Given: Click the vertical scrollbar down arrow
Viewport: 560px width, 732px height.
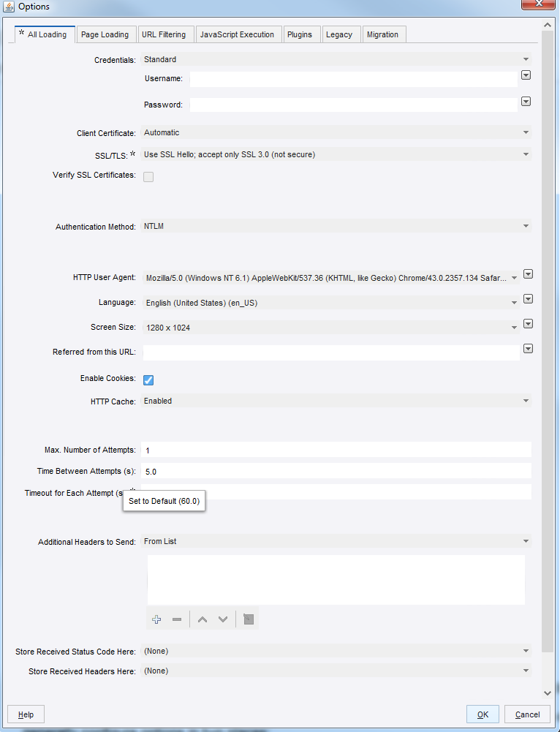Looking at the screenshot, I should pos(547,693).
